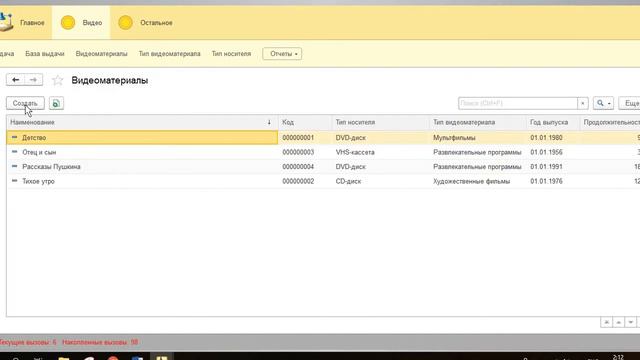This screenshot has width=640, height=360.
Task: Click the Создать button
Action: pyautogui.click(x=25, y=103)
